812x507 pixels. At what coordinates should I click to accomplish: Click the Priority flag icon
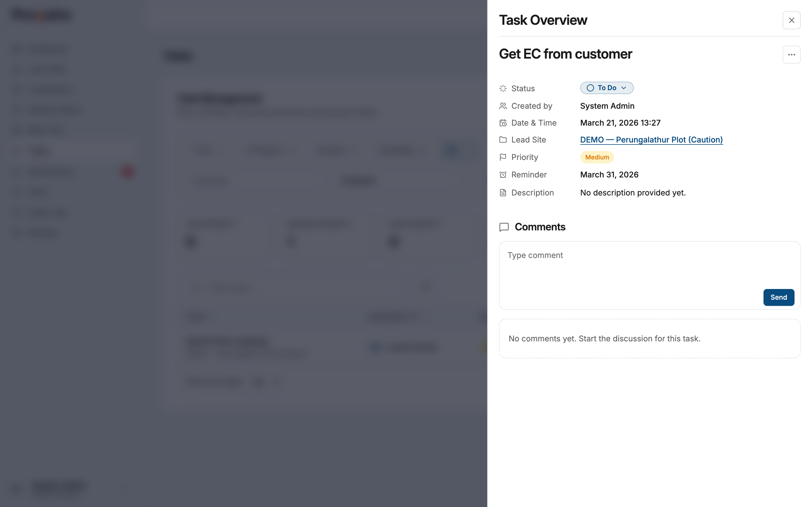point(503,157)
